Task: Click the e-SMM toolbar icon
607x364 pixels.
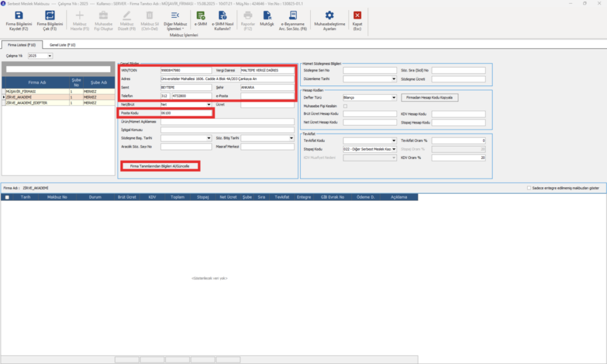Action: 200,15
